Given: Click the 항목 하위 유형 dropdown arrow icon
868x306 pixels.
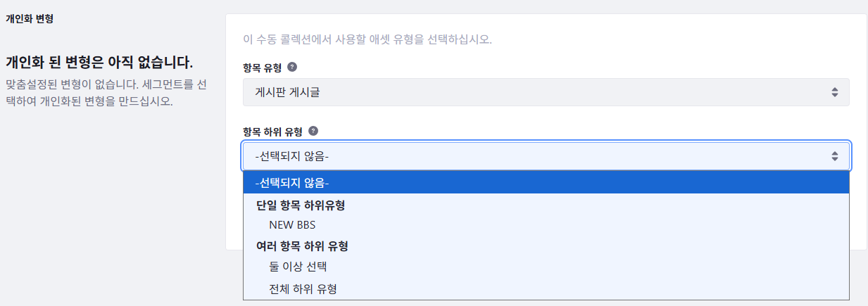Looking at the screenshot, I should tap(834, 155).
